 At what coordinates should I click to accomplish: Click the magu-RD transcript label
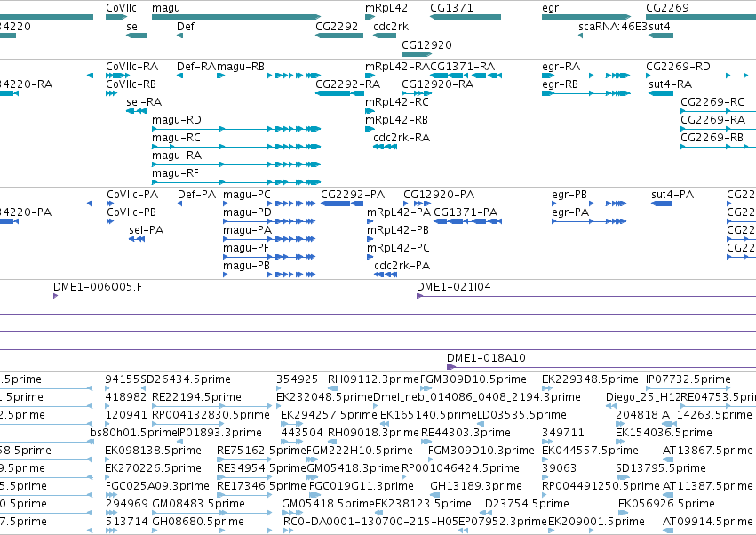click(177, 120)
